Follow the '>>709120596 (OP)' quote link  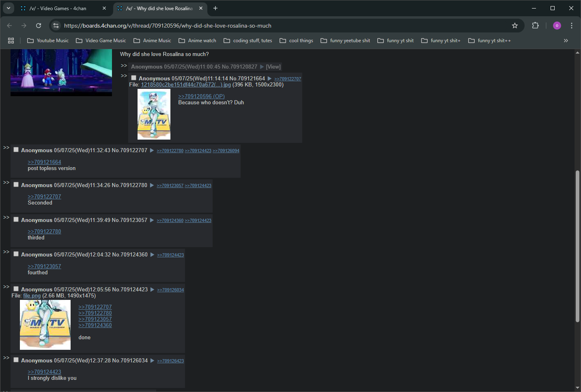201,96
